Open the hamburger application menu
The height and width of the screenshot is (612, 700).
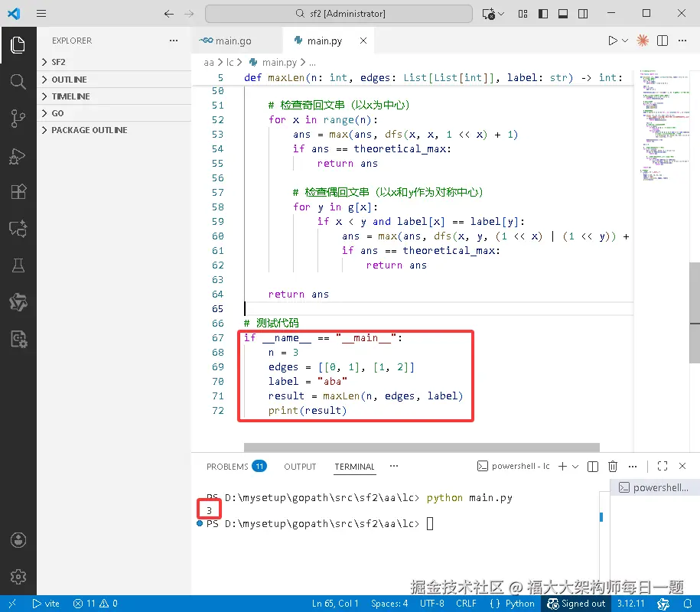pyautogui.click(x=41, y=14)
